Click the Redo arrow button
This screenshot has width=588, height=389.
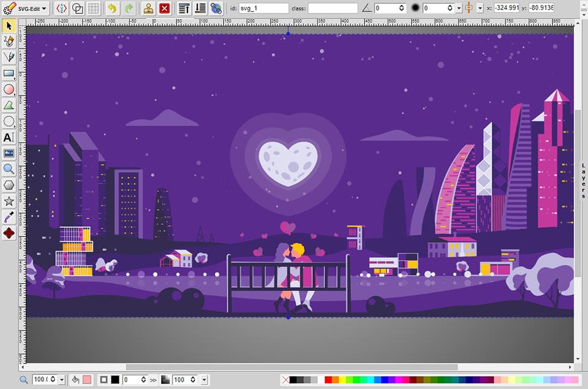pyautogui.click(x=129, y=9)
